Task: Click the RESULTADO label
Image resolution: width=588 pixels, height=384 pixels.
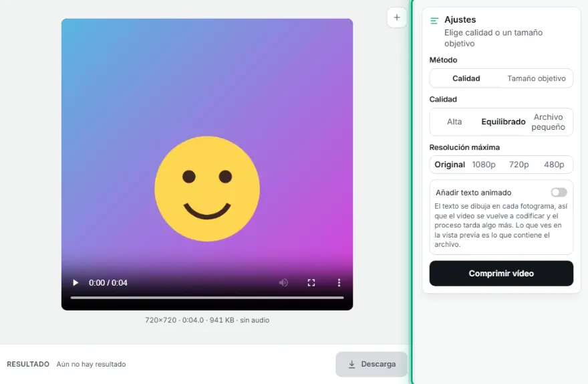Action: tap(28, 364)
